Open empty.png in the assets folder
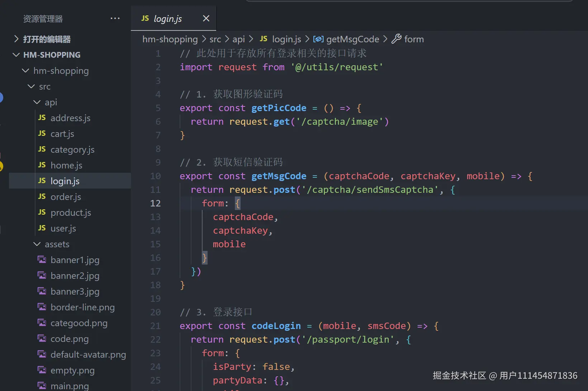Viewport: 588px width, 391px height. [72, 370]
